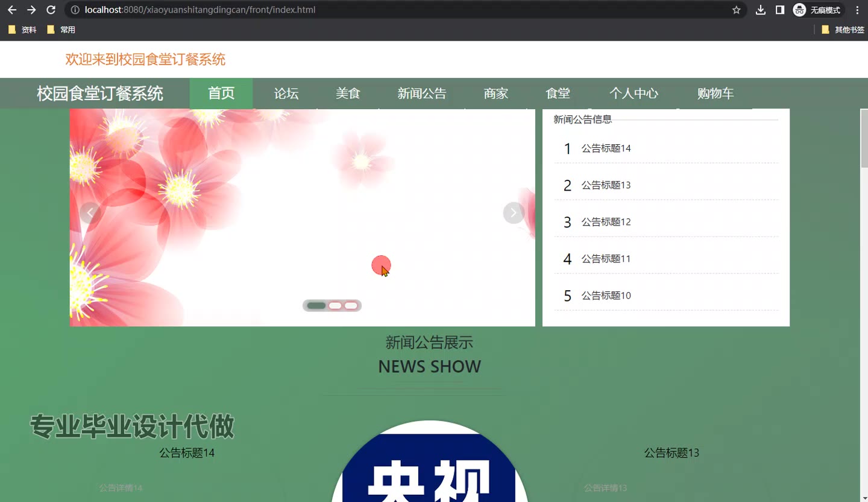Click NEWS SHOW heading
Screen dimensions: 868x502
coord(429,367)
